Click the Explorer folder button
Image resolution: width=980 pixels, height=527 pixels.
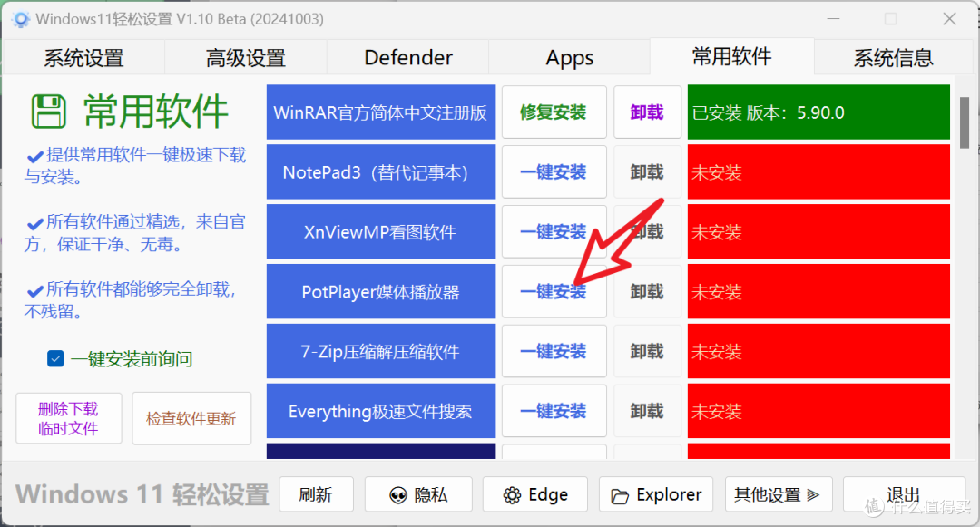click(x=656, y=494)
